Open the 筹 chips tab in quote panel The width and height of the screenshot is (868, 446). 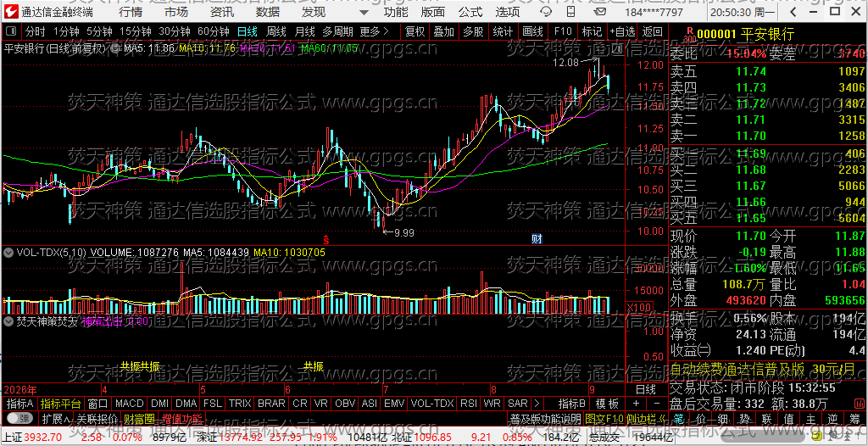(x=855, y=418)
